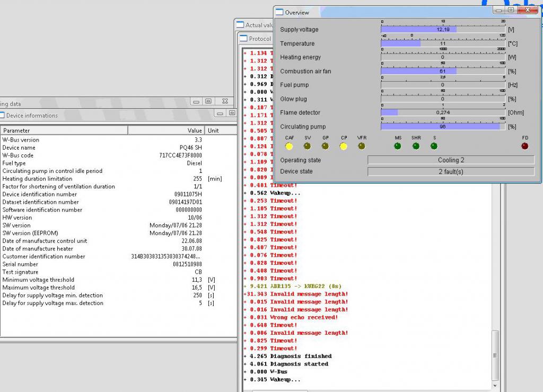
Task: Select Date of manufacture heater row
Action: (x=118, y=249)
